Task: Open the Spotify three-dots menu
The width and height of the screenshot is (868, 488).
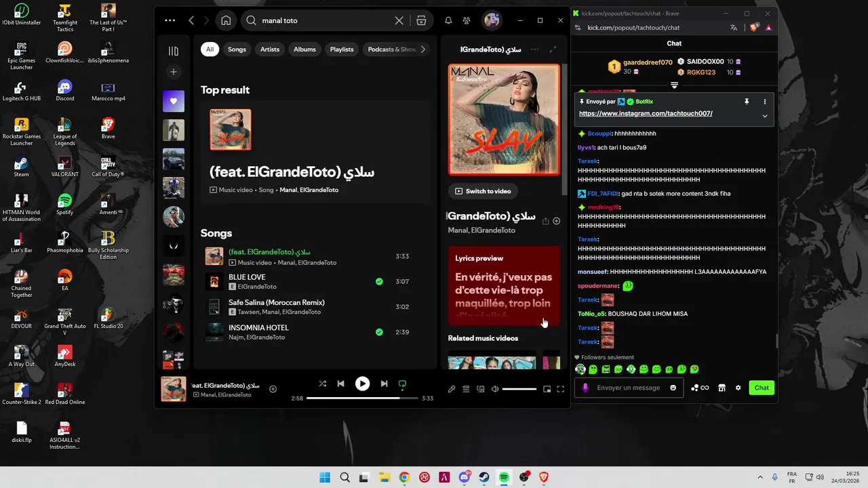Action: pos(170,20)
